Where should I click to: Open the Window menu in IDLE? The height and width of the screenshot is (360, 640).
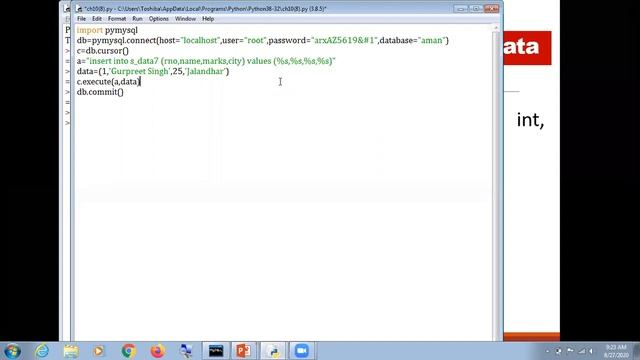[x=185, y=19]
